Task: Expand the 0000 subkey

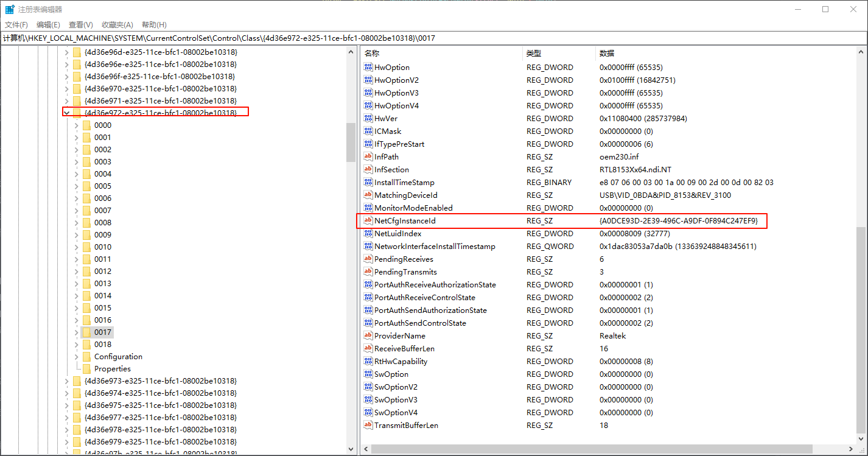Action: coord(77,125)
